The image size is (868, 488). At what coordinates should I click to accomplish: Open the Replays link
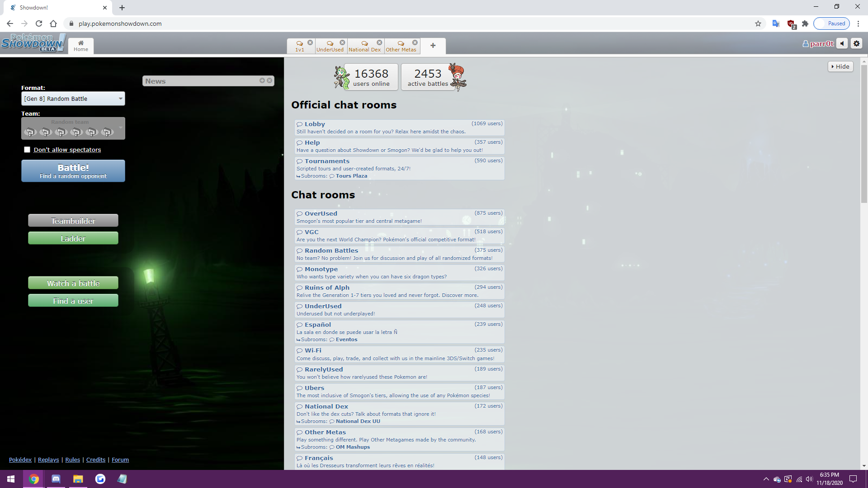click(x=48, y=460)
